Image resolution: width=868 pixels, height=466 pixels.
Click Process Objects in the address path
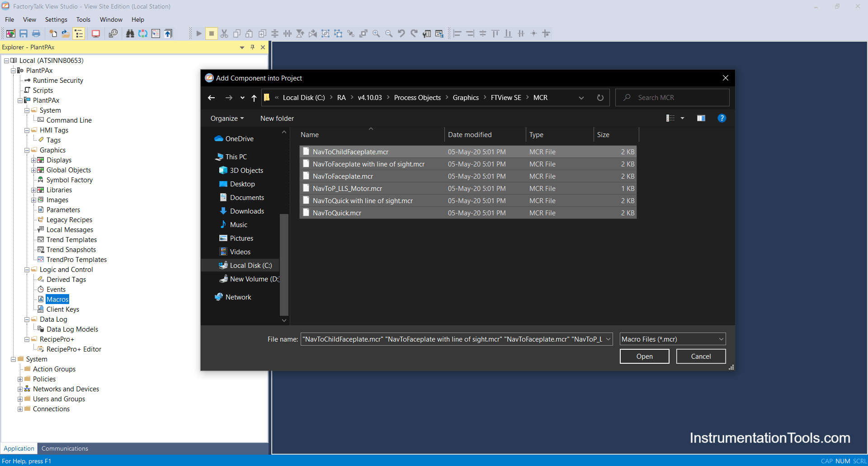(x=417, y=98)
